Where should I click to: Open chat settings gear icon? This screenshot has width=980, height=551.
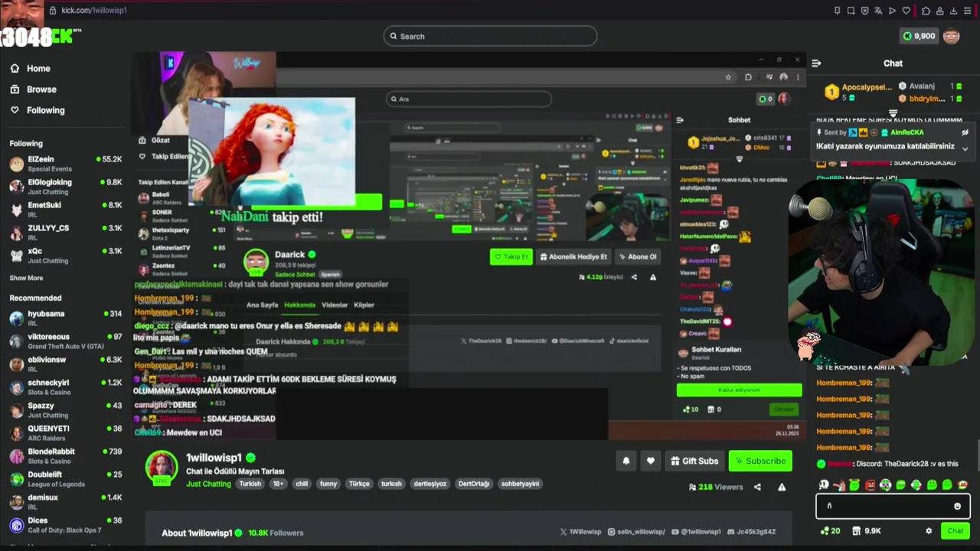tap(929, 530)
